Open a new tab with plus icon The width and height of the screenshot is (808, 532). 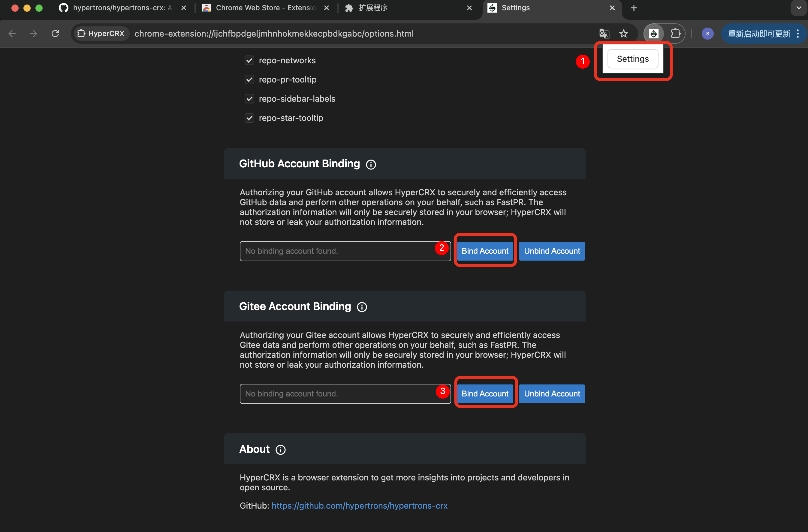click(x=634, y=8)
